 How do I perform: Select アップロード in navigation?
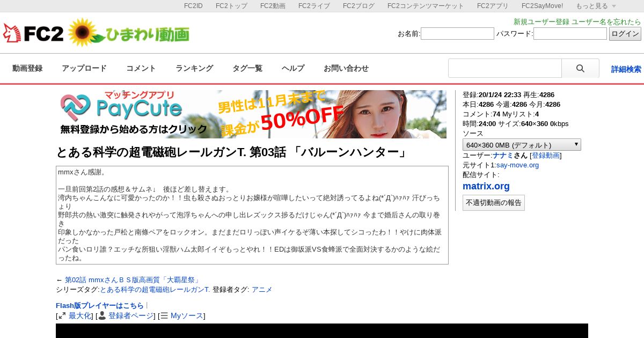click(84, 68)
